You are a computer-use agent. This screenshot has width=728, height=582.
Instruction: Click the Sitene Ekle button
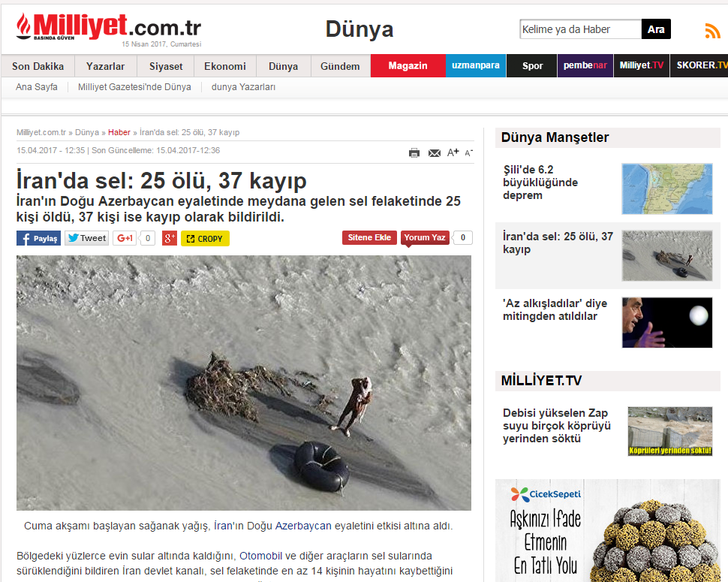pos(369,237)
